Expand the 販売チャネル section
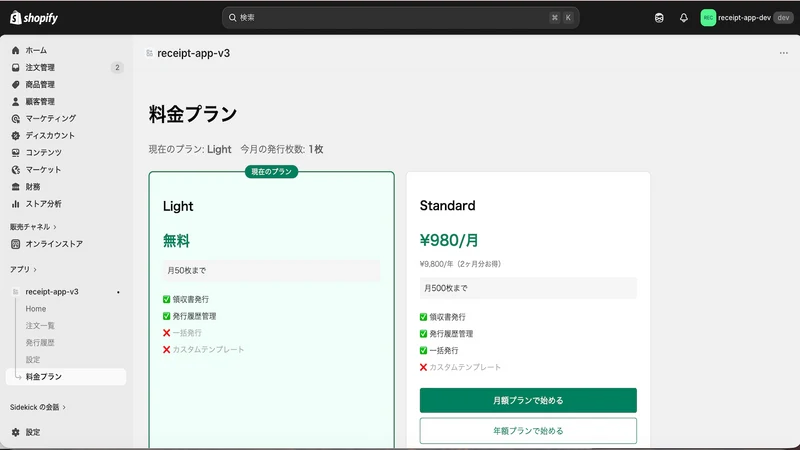 coord(33,227)
